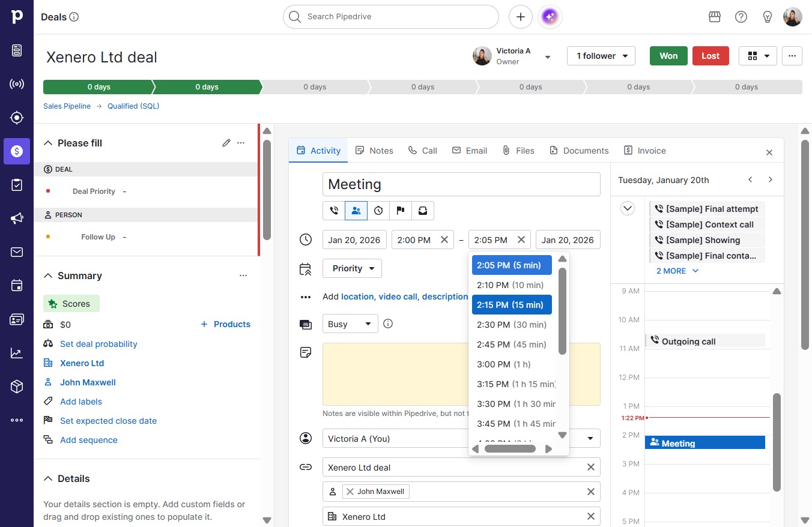
Task: Open the Products box icon in sidebar
Action: tap(17, 387)
